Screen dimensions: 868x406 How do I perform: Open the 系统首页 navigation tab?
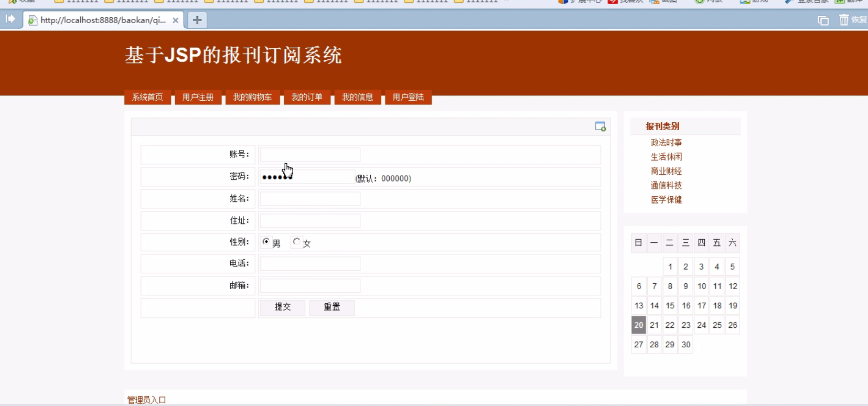[147, 98]
